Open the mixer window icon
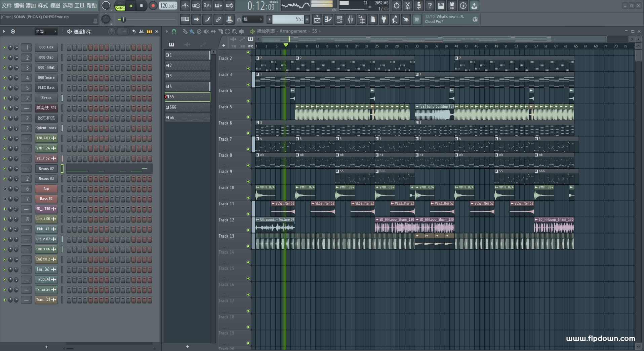The height and width of the screenshot is (351, 644). tap(351, 20)
